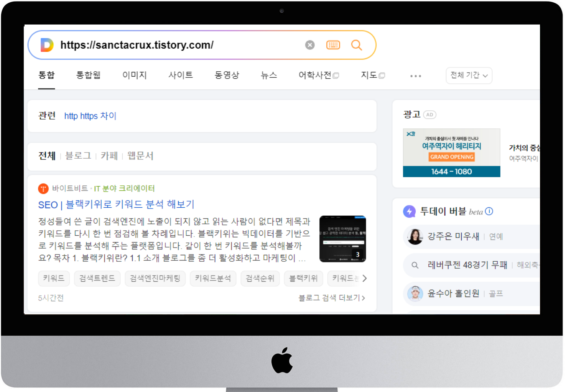The width and height of the screenshot is (566, 392).
Task: Filter results by 웹문서
Action: pyautogui.click(x=140, y=156)
